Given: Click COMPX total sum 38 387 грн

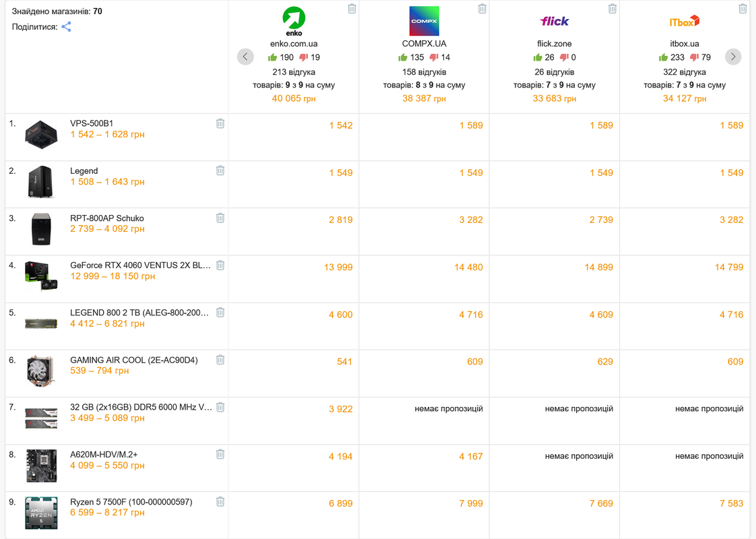Looking at the screenshot, I should pyautogui.click(x=424, y=98).
